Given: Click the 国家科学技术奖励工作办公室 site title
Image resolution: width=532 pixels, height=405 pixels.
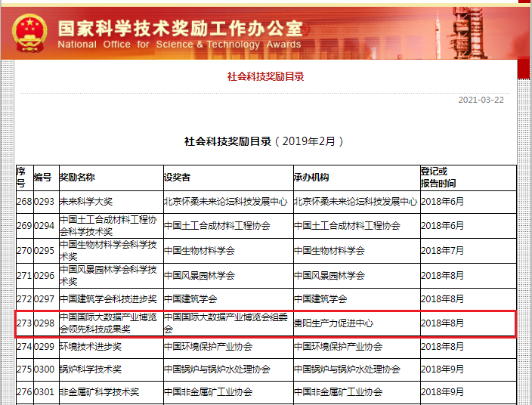Looking at the screenshot, I should (x=180, y=29).
